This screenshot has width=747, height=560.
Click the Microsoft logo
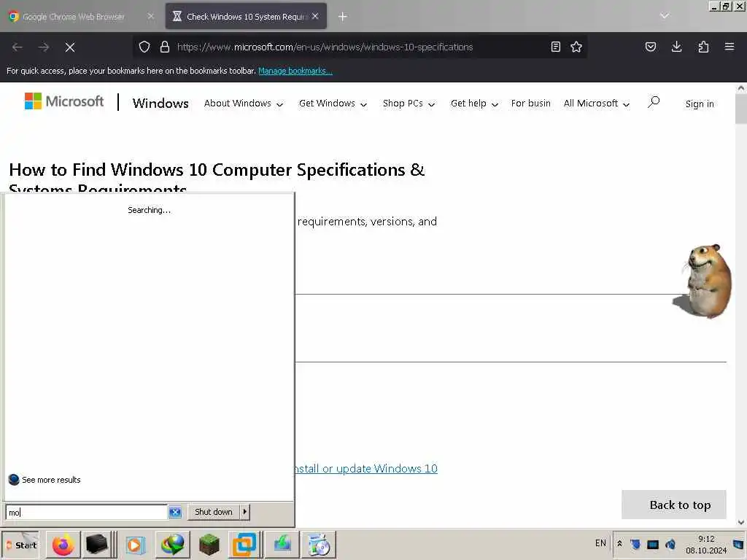point(64,101)
